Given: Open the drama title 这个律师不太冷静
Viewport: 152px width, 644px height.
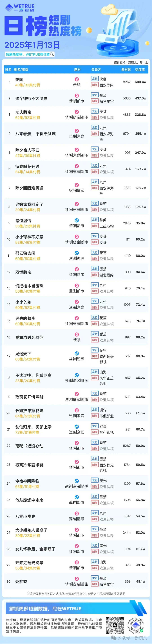Looking at the screenshot, I should click(x=31, y=98).
